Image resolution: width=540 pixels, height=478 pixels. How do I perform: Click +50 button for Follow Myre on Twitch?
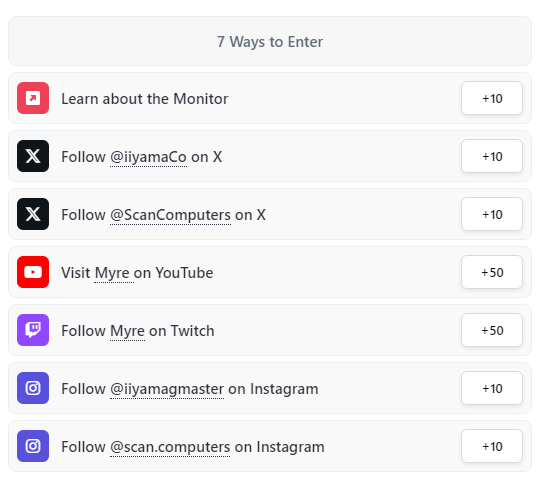492,330
